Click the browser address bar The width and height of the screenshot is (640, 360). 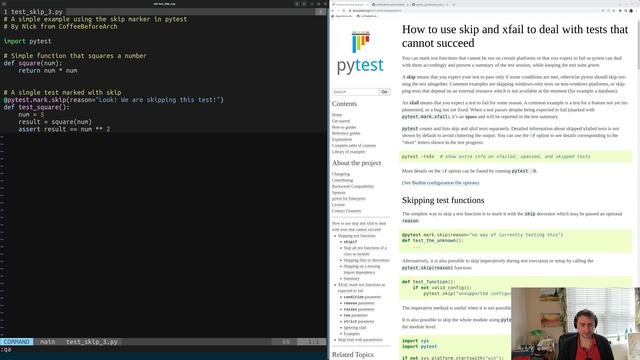473,11
